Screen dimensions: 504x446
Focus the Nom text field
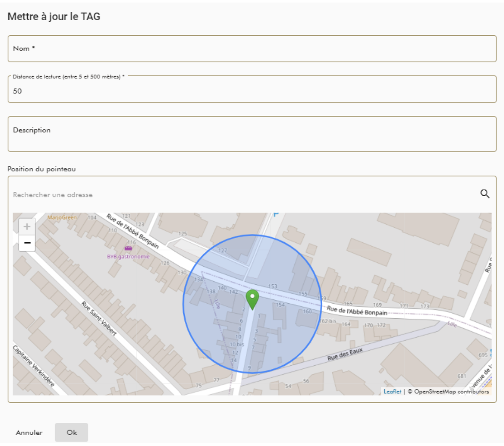252,49
